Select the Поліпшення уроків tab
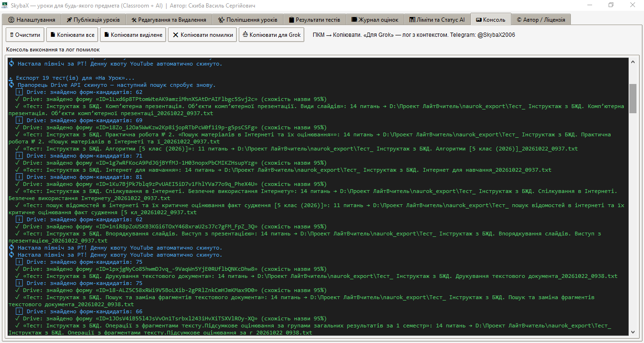 [248, 20]
